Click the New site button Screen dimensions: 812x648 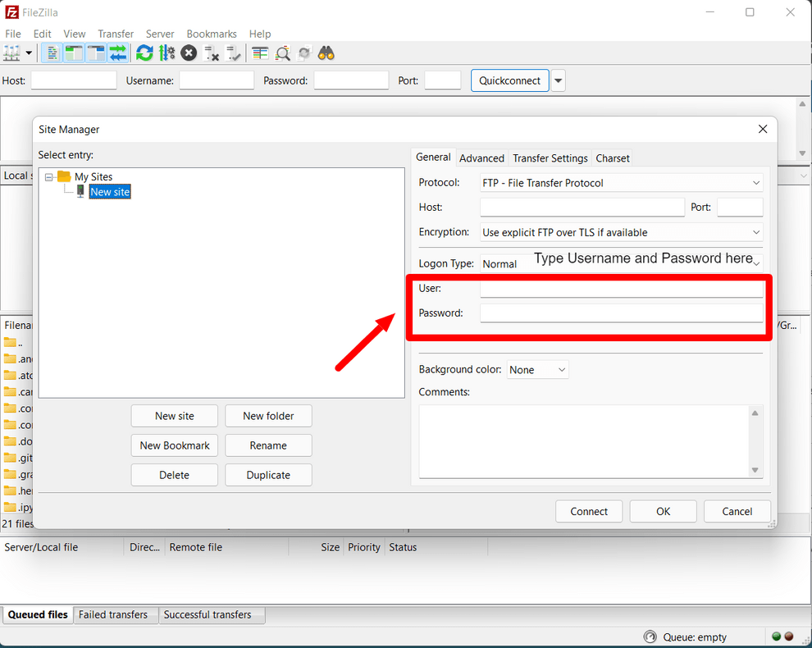pyautogui.click(x=175, y=416)
